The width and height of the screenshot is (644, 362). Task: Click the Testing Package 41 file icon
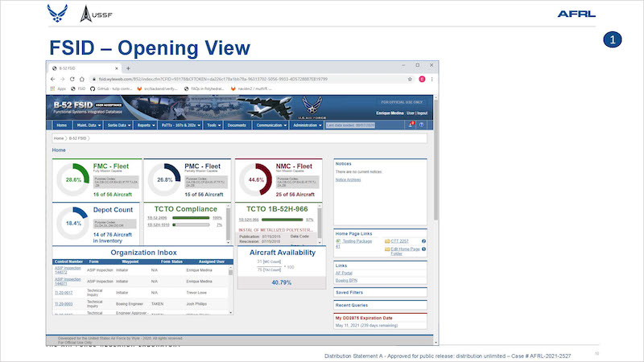click(x=338, y=241)
